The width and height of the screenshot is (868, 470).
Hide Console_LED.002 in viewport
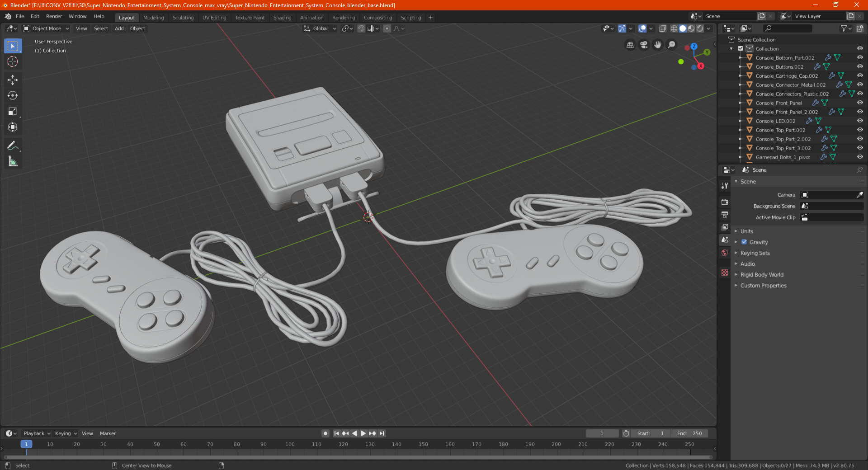[x=860, y=121]
